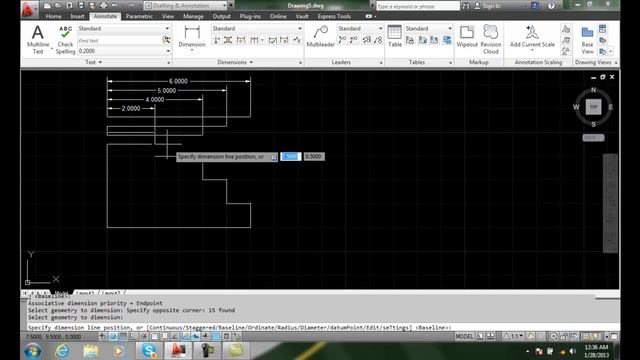Open the AutoCAD application menu logo
The width and height of the screenshot is (640, 360).
[29, 9]
